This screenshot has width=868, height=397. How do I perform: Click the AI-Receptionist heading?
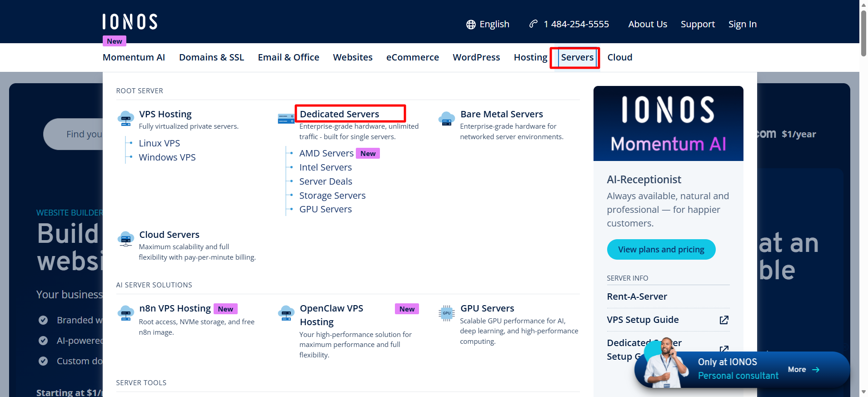[x=644, y=180]
